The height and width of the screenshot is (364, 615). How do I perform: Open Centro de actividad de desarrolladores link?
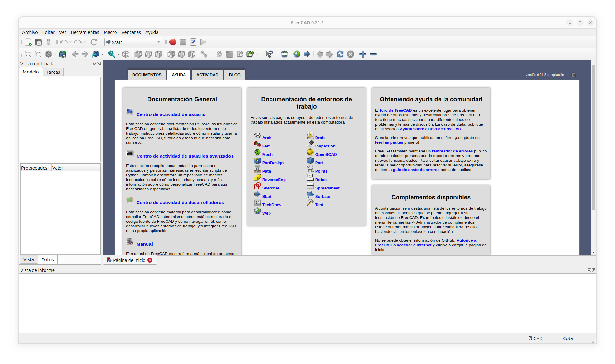(180, 203)
